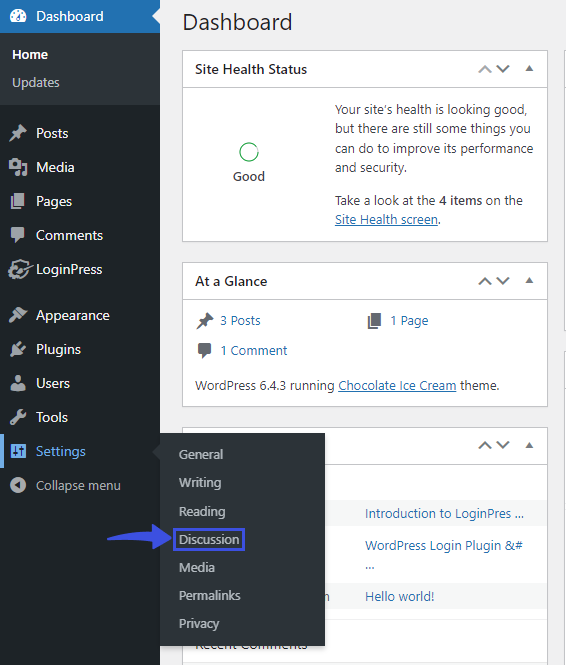Click the LoginPress logo icon

click(20, 269)
